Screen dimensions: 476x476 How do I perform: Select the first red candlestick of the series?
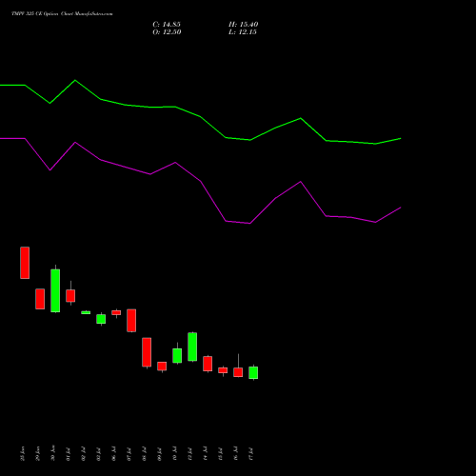pyautogui.click(x=25, y=263)
